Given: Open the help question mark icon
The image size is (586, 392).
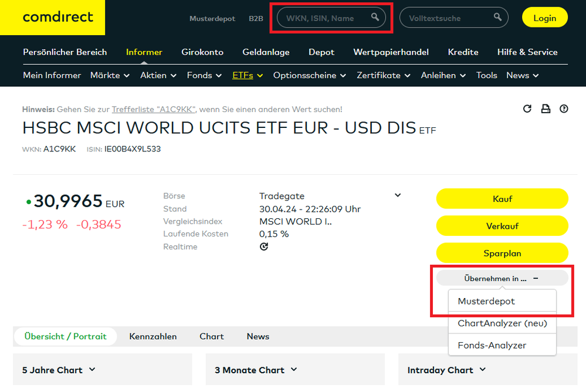Looking at the screenshot, I should [564, 109].
